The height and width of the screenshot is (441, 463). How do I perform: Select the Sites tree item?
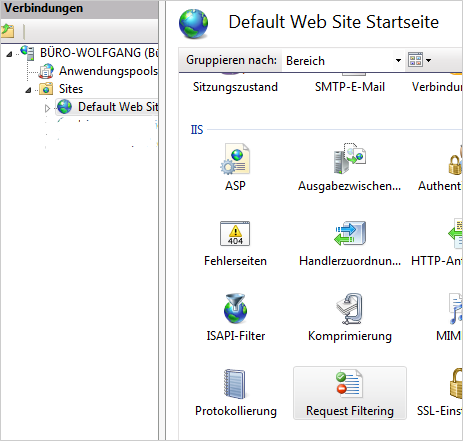tap(71, 89)
